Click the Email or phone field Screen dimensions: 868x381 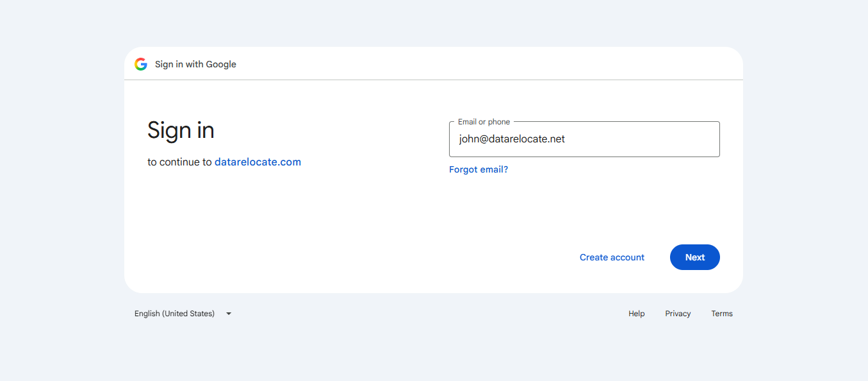[584, 139]
